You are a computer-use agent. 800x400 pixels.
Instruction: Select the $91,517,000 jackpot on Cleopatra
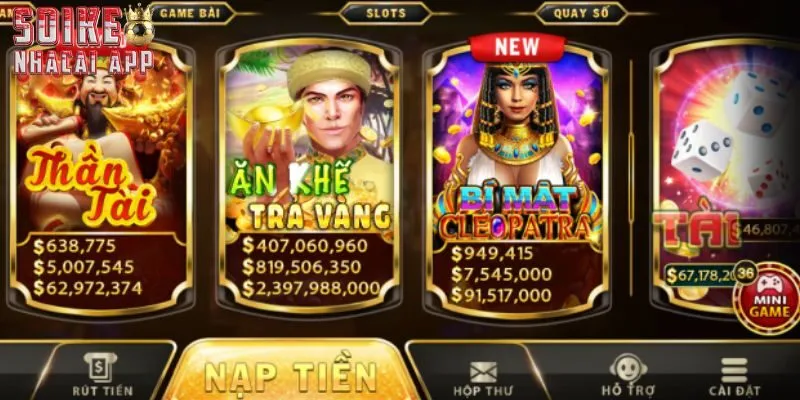(501, 295)
